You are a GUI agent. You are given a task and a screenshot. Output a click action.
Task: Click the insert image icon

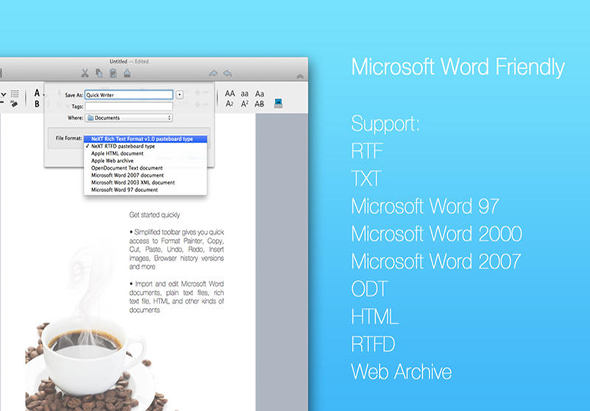click(278, 103)
